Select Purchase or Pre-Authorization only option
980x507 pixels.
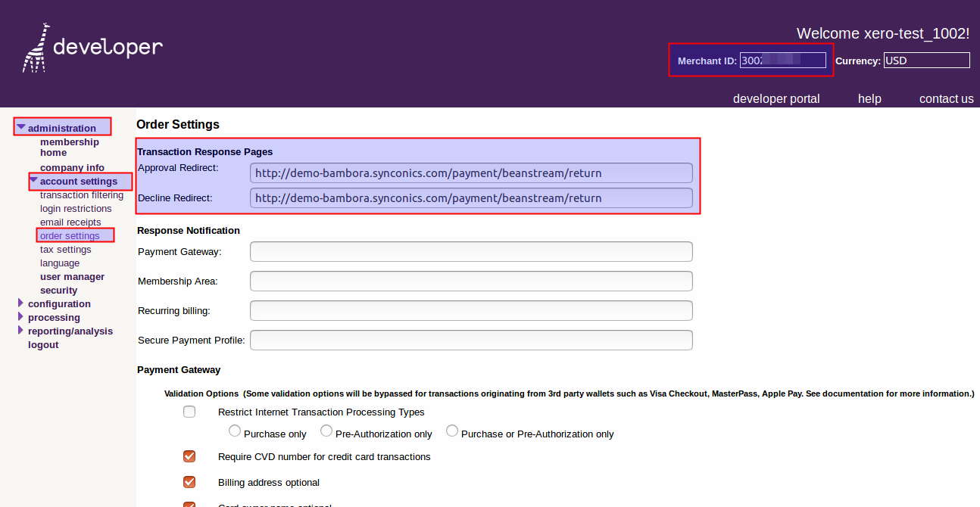click(452, 431)
